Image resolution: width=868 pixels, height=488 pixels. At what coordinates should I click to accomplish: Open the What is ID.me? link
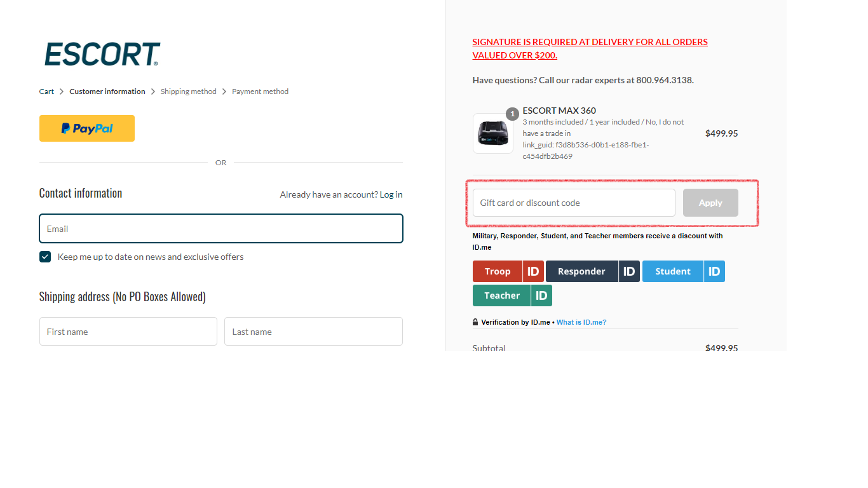click(581, 322)
